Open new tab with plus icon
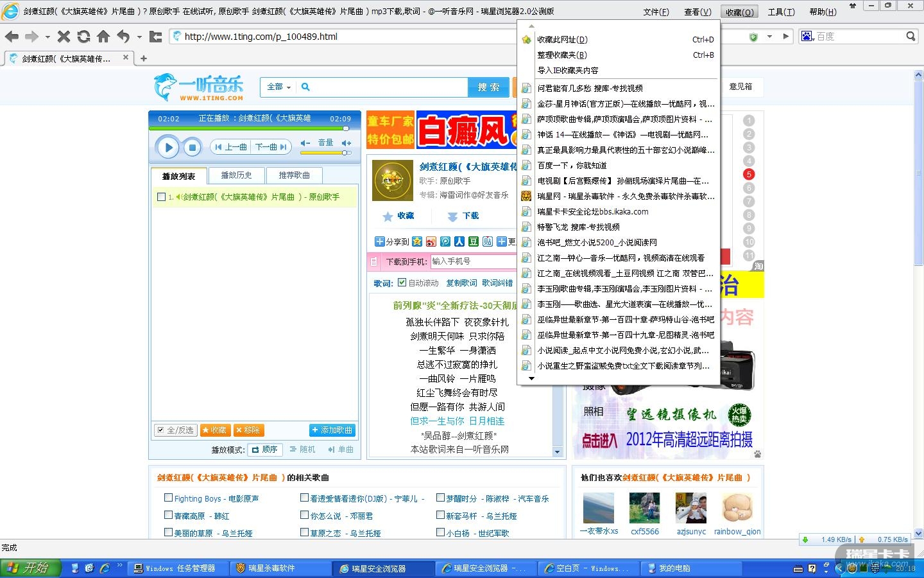 click(144, 58)
